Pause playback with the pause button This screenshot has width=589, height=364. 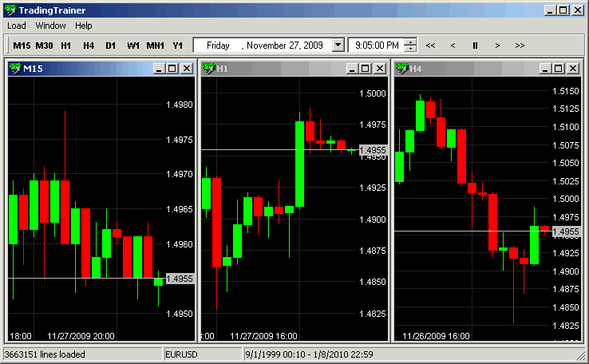pyautogui.click(x=475, y=45)
